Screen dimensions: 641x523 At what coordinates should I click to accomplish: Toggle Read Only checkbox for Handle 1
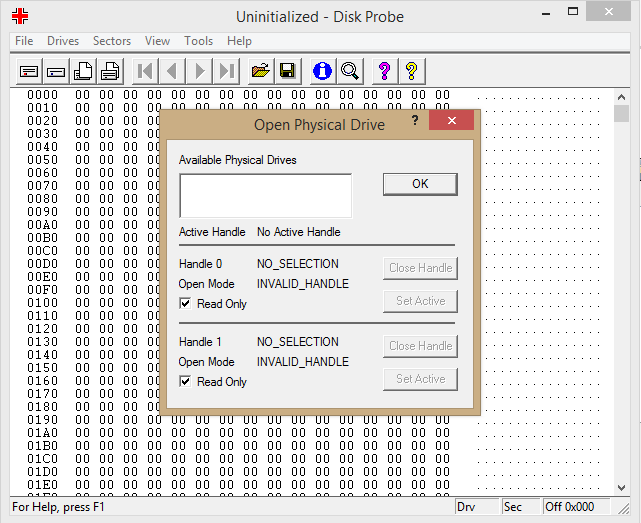[x=185, y=382]
